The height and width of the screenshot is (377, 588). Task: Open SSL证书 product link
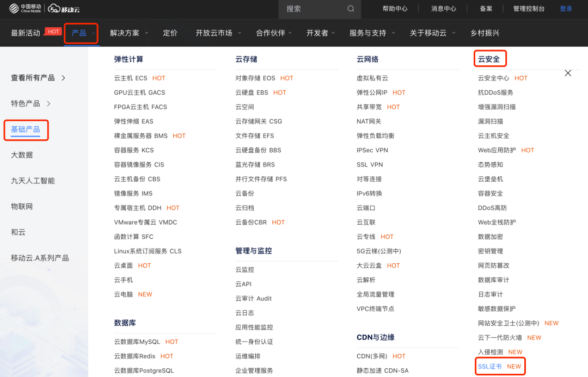pos(490,367)
